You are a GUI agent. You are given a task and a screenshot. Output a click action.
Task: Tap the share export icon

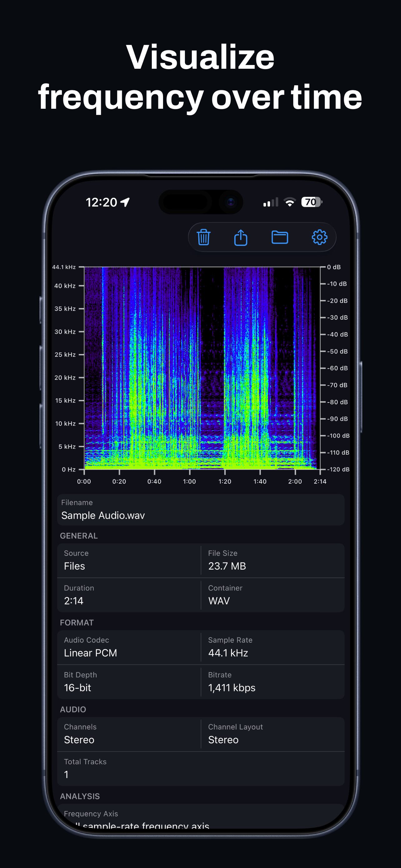pyautogui.click(x=241, y=237)
